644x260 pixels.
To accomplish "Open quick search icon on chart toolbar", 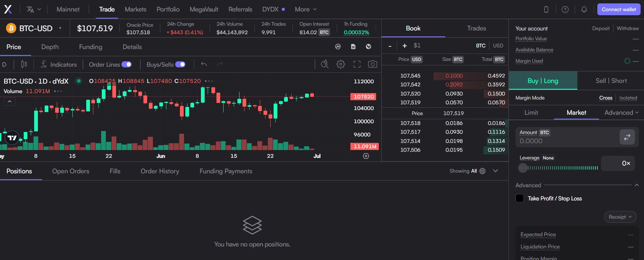I will (x=324, y=64).
